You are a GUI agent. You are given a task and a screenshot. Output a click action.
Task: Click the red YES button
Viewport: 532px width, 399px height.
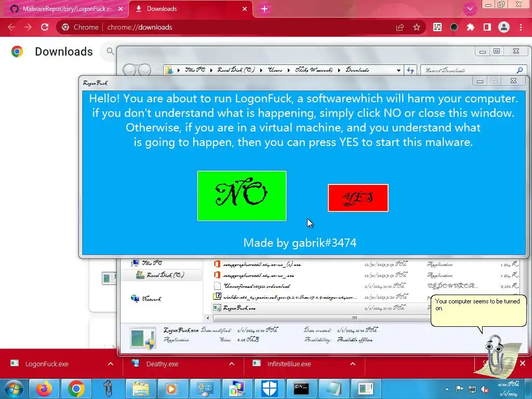pyautogui.click(x=358, y=198)
